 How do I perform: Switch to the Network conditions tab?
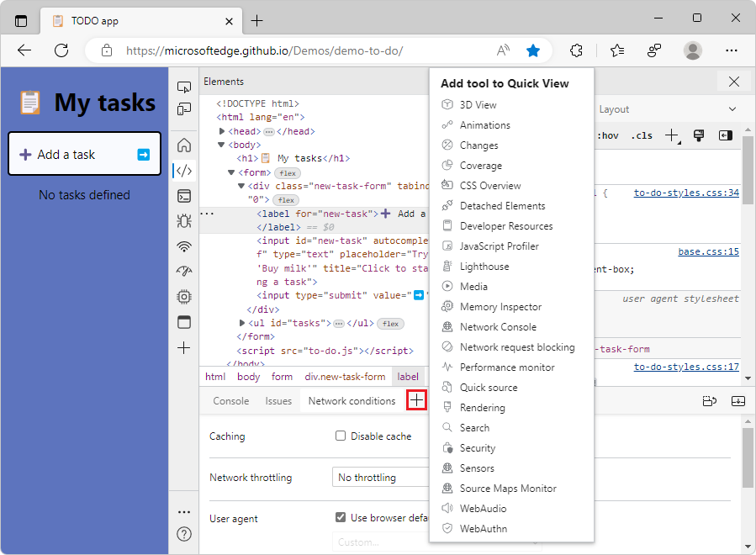coord(352,401)
